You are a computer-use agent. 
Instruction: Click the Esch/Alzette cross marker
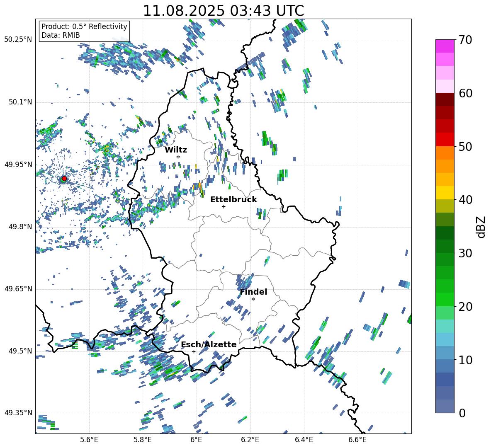194,351
